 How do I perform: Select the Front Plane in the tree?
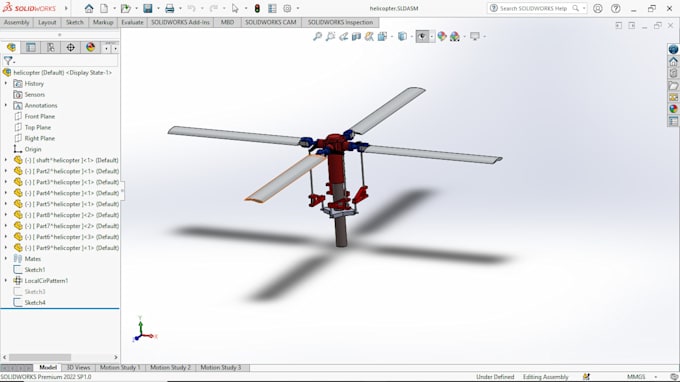point(39,116)
